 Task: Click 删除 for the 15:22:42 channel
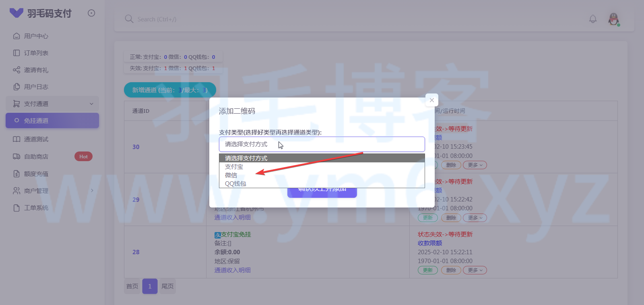(451, 218)
